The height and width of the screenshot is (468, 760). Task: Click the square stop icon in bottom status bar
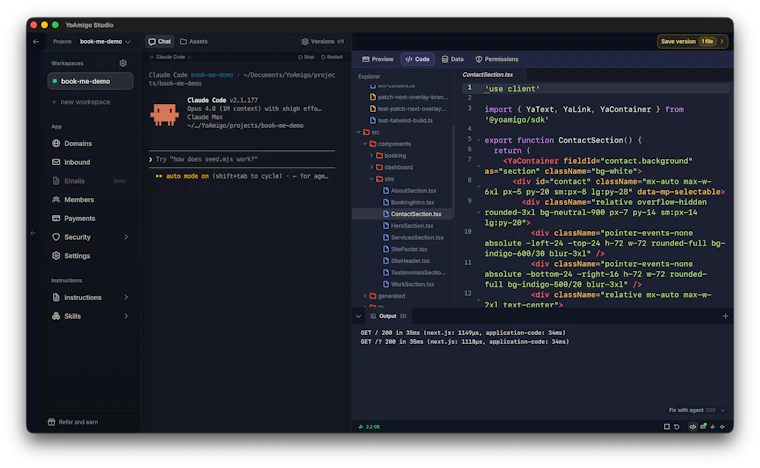(666, 427)
